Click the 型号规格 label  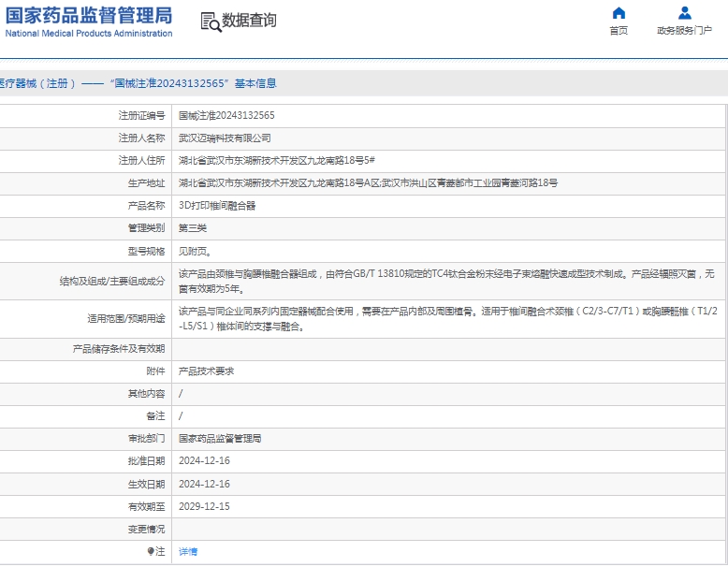[146, 252]
